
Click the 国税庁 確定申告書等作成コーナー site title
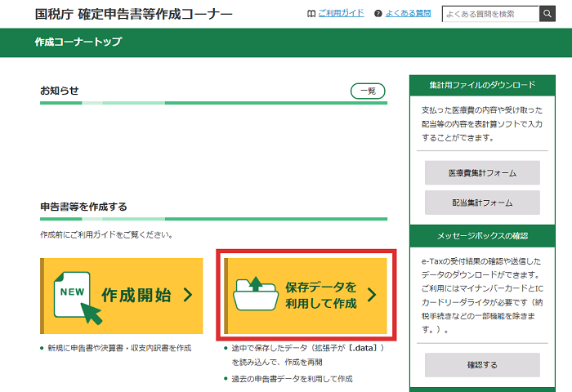[x=134, y=15]
